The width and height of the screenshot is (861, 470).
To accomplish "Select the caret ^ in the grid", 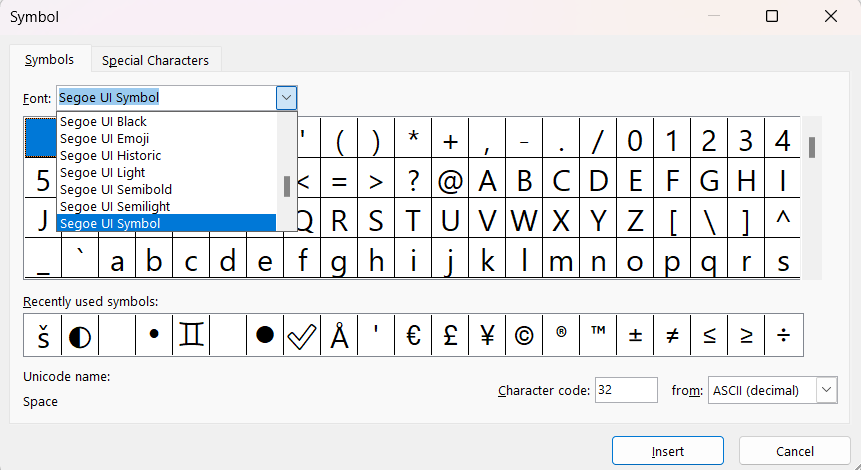I will 784,217.
